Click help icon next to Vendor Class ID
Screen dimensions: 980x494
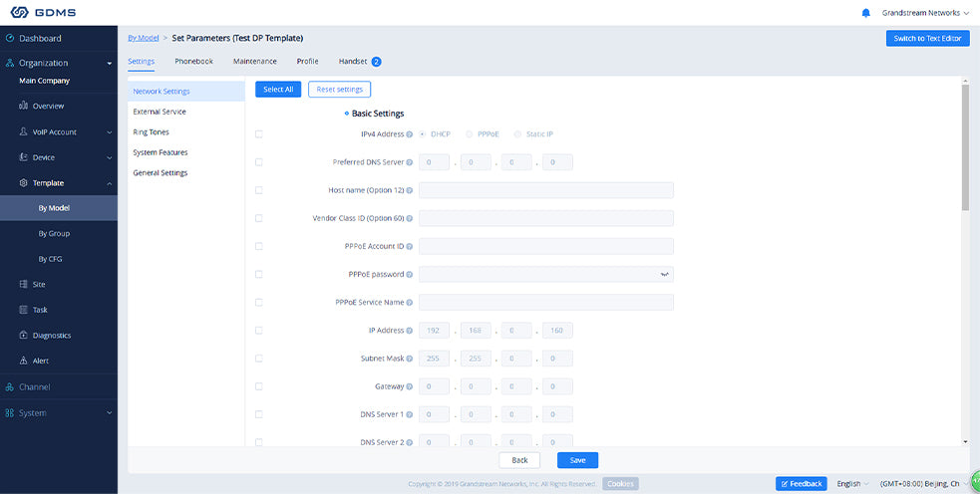point(410,218)
